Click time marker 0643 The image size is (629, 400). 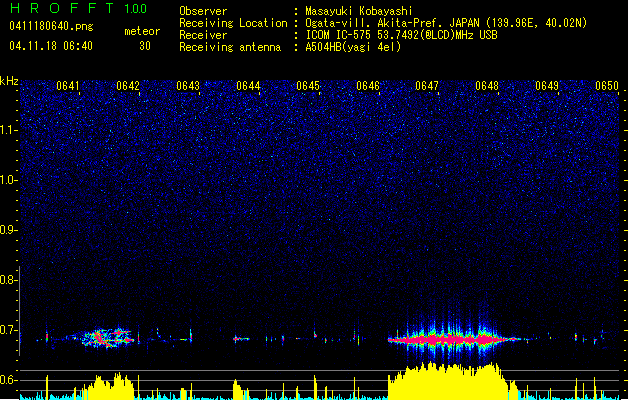[x=188, y=86]
